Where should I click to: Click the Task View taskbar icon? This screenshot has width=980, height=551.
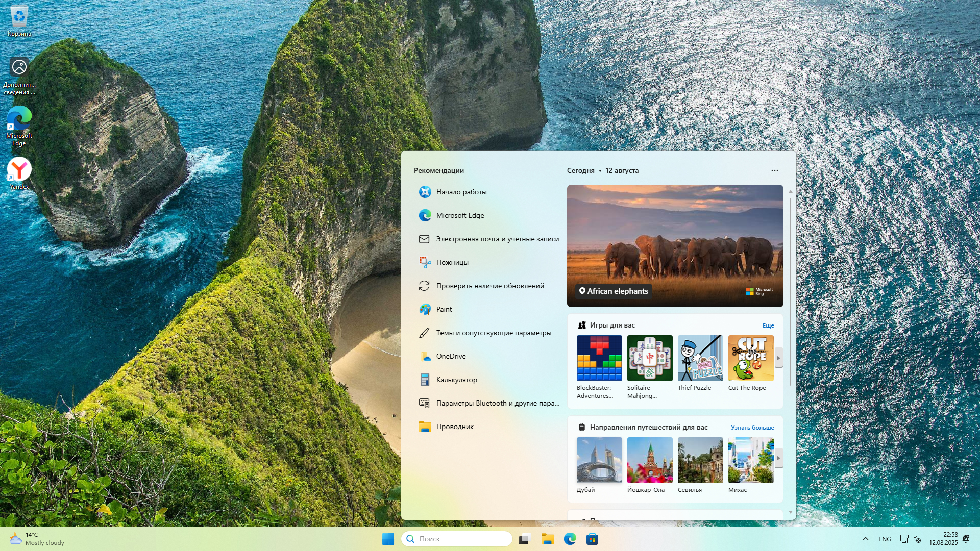pyautogui.click(x=525, y=539)
